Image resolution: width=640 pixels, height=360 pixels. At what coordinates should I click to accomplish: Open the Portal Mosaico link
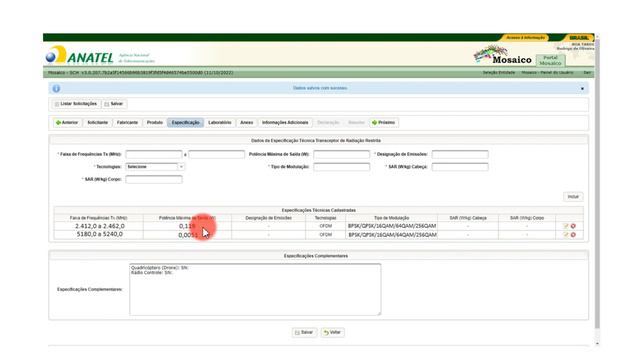[550, 60]
